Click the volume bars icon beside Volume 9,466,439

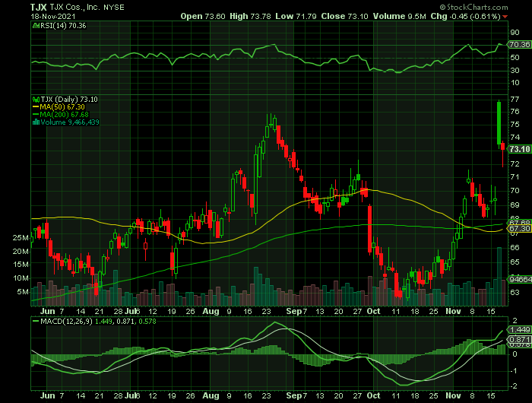coord(36,122)
